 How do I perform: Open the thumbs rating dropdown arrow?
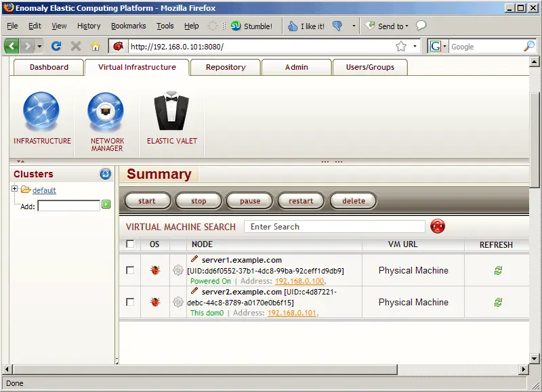point(354,26)
